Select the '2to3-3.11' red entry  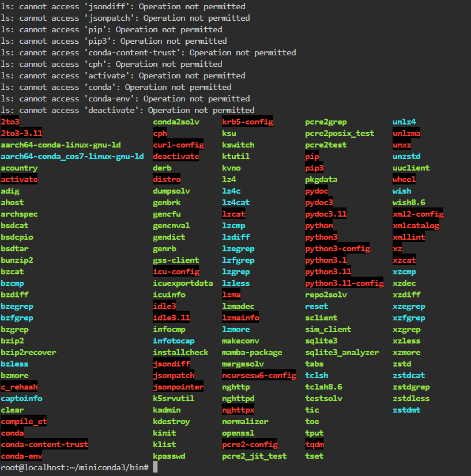[21, 133]
